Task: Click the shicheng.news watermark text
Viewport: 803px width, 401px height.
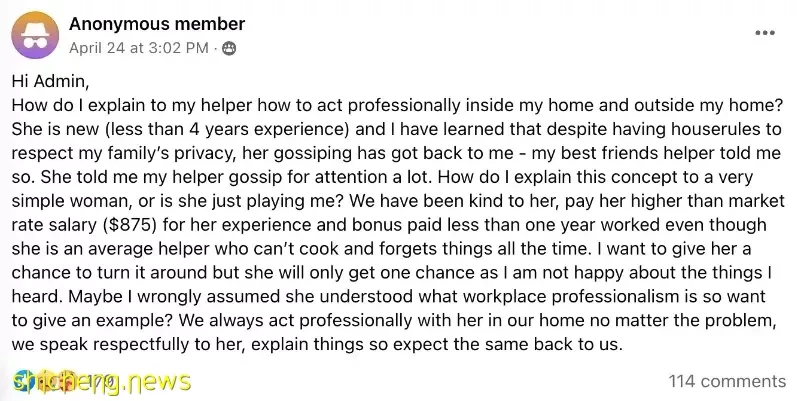Action: coord(102,382)
